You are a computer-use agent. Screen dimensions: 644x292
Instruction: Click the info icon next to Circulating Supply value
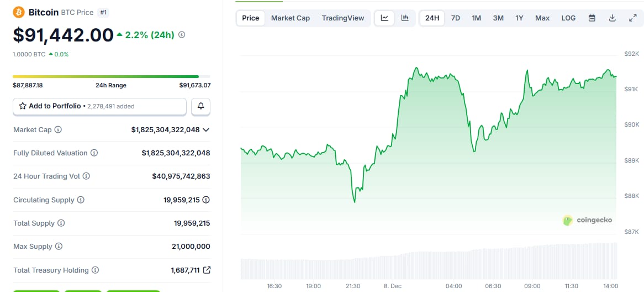coord(206,200)
